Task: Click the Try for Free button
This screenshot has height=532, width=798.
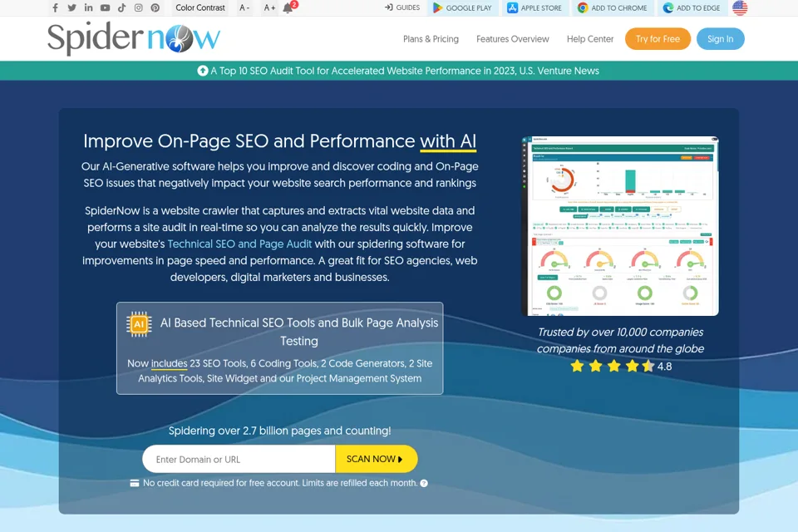Action: click(x=658, y=39)
